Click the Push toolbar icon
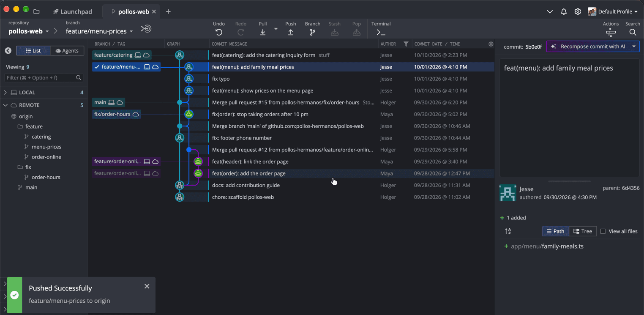 pyautogui.click(x=291, y=32)
